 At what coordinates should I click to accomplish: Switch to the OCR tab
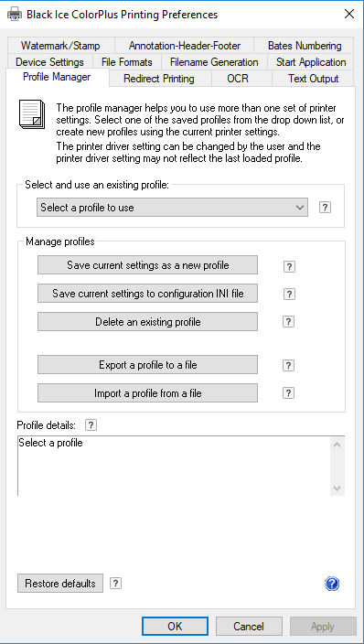point(238,79)
